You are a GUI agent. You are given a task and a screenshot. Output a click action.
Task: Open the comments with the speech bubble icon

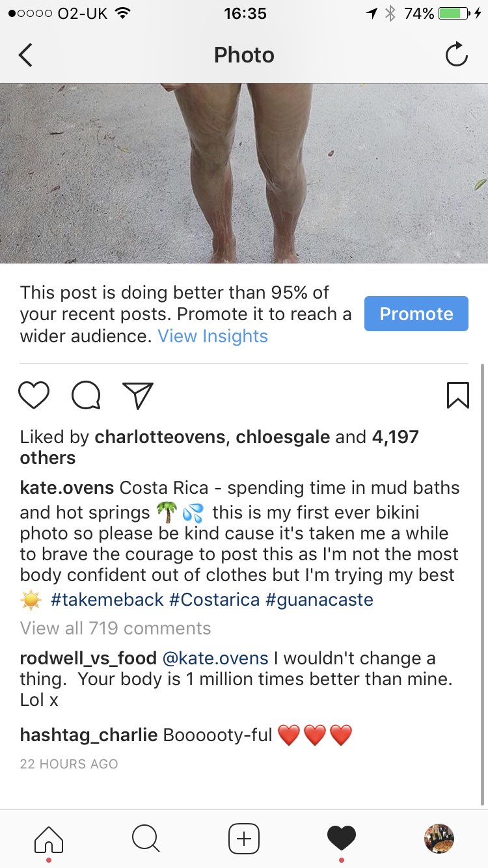pos(85,394)
